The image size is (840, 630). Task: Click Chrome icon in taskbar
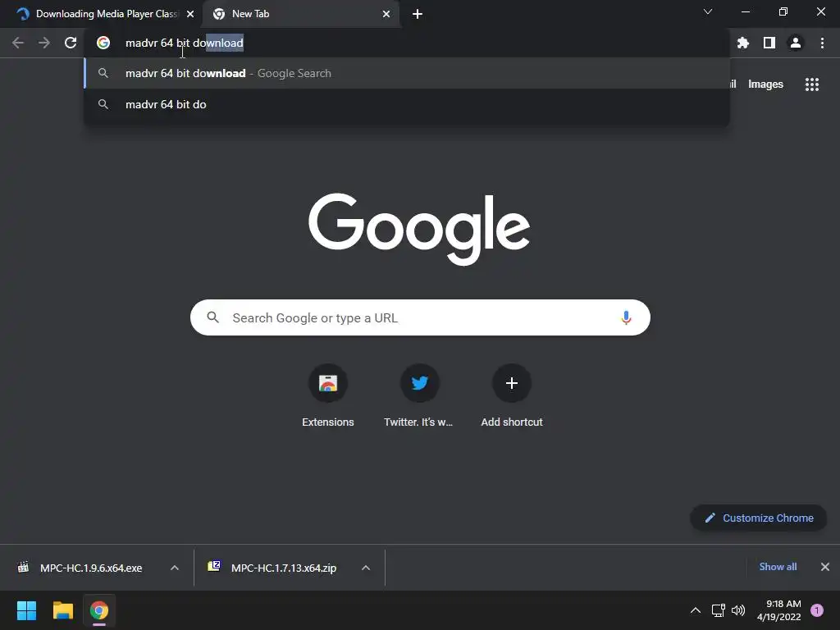[99, 610]
